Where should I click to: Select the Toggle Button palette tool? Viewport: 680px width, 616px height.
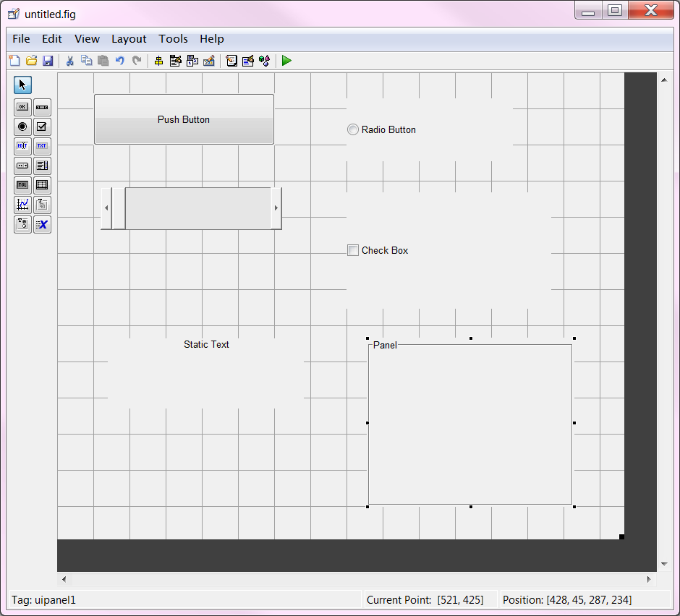22,185
